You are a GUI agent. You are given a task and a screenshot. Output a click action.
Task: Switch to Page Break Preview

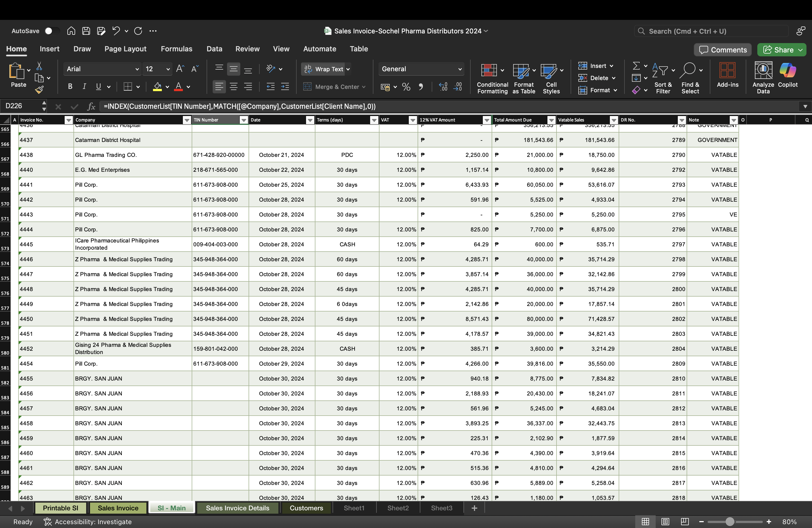pos(685,522)
